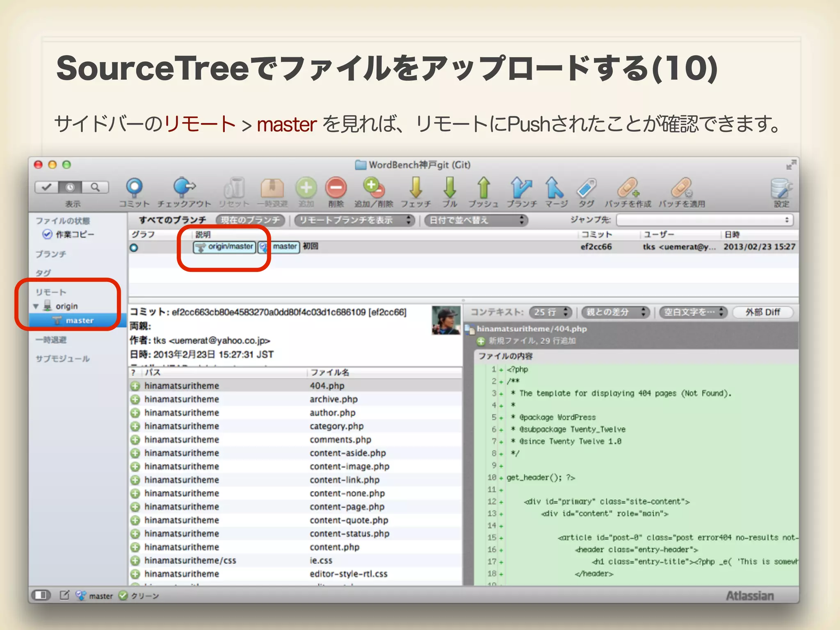Switch to checkmark file status view
Image resolution: width=840 pixels, height=630 pixels.
(46, 187)
